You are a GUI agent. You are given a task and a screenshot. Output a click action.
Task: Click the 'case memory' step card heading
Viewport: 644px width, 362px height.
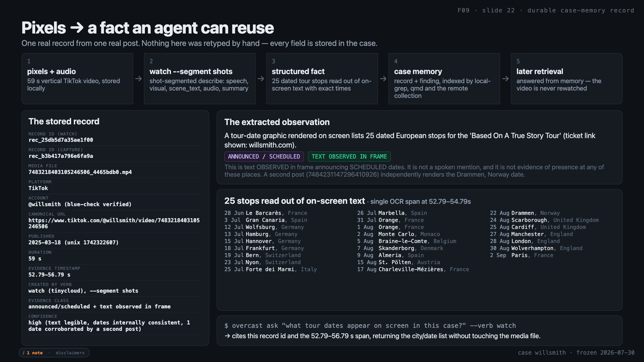[x=418, y=71]
